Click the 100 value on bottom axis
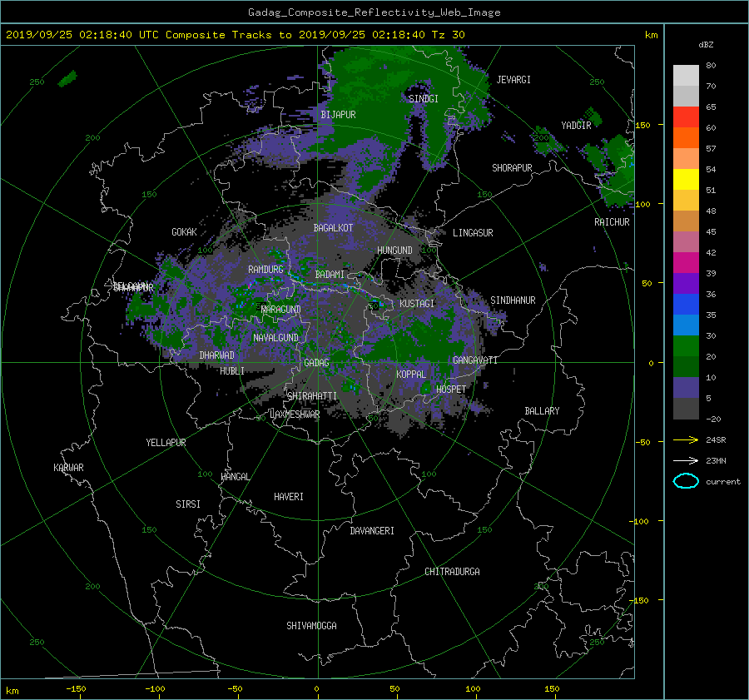Screen dimensions: 749x700 473,689
